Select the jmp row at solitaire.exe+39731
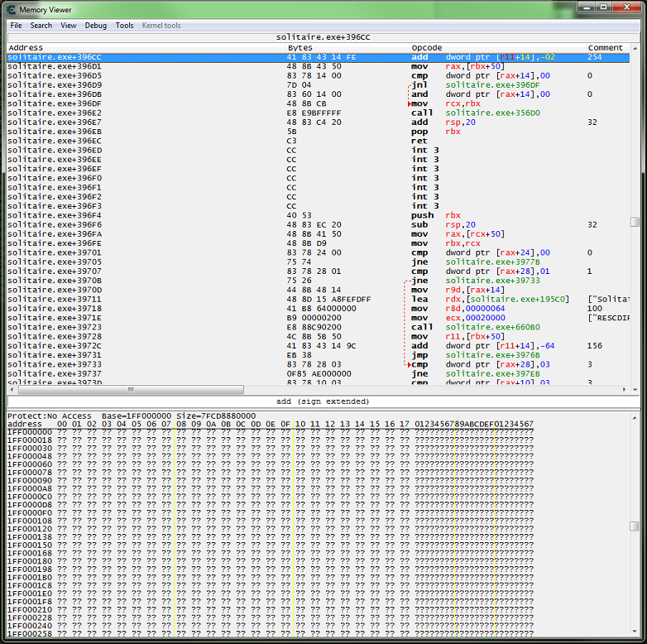Image resolution: width=647 pixels, height=644 pixels. [x=319, y=355]
